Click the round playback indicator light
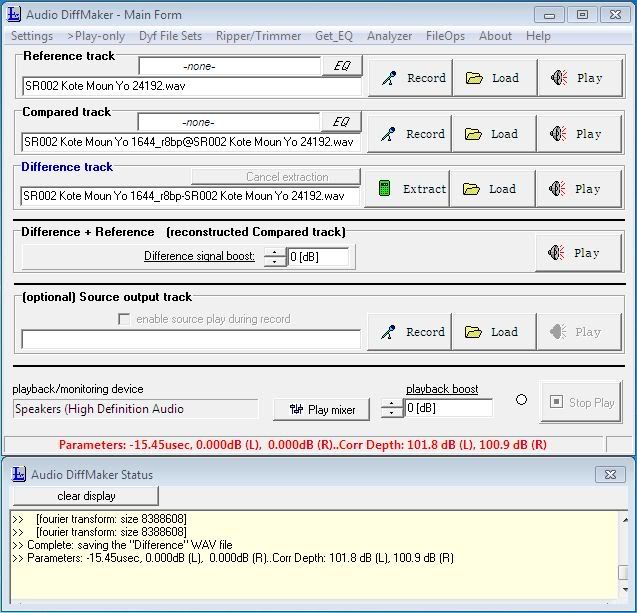The height and width of the screenshot is (613, 637). 521,400
